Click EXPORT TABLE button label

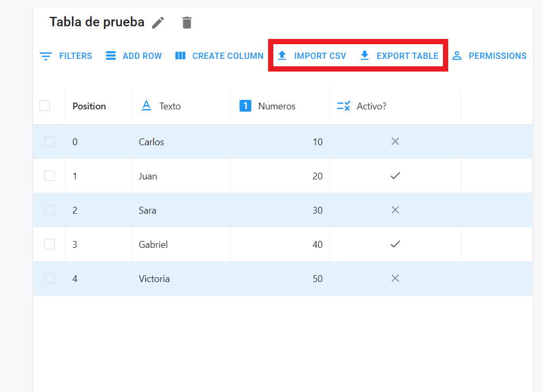coord(407,56)
